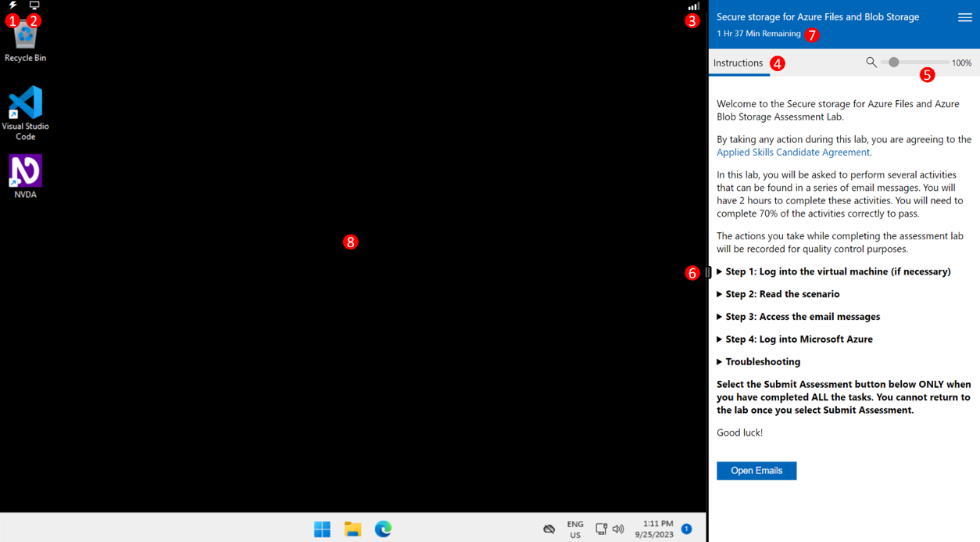Expand Step 2: Read the scenario
Image resolution: width=980 pixels, height=542 pixels.
pyautogui.click(x=778, y=294)
